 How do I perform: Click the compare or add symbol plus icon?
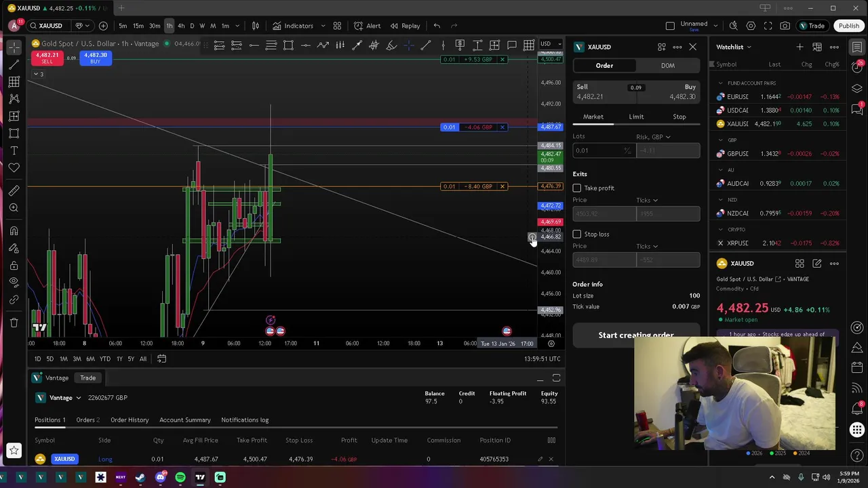click(x=103, y=26)
